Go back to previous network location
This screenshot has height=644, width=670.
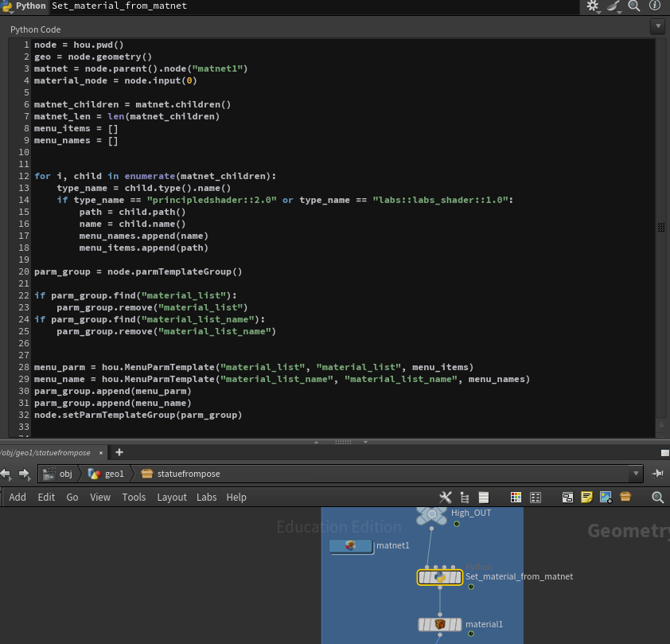pos(6,474)
